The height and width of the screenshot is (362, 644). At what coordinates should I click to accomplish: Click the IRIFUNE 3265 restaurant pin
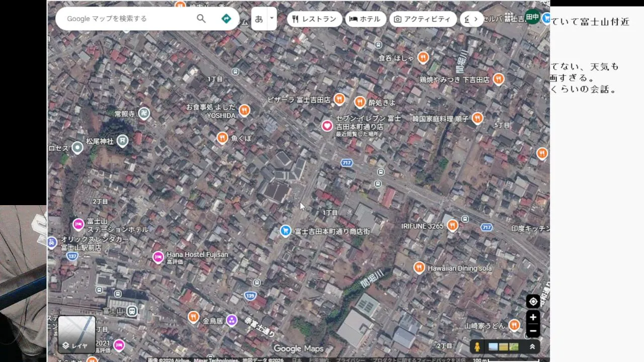click(x=453, y=225)
